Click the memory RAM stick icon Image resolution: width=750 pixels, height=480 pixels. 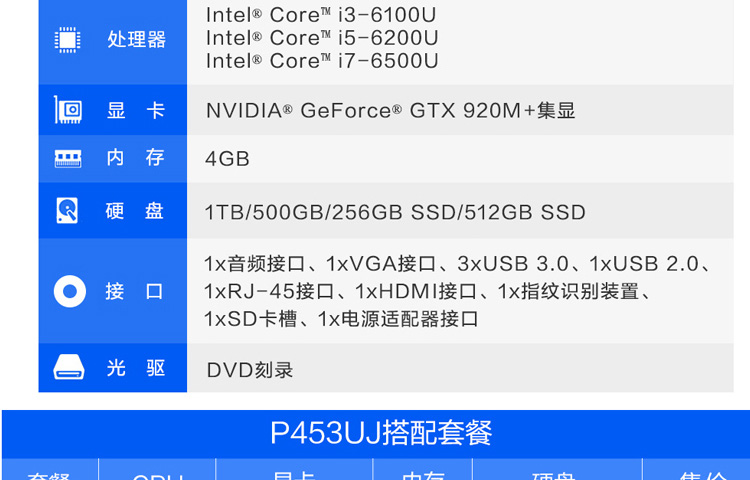pyautogui.click(x=68, y=159)
